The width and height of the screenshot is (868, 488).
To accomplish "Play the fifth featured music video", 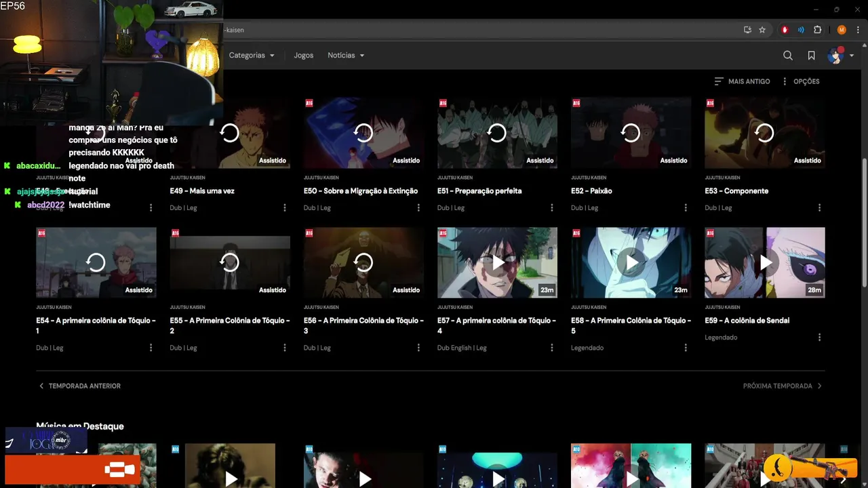I will [632, 479].
